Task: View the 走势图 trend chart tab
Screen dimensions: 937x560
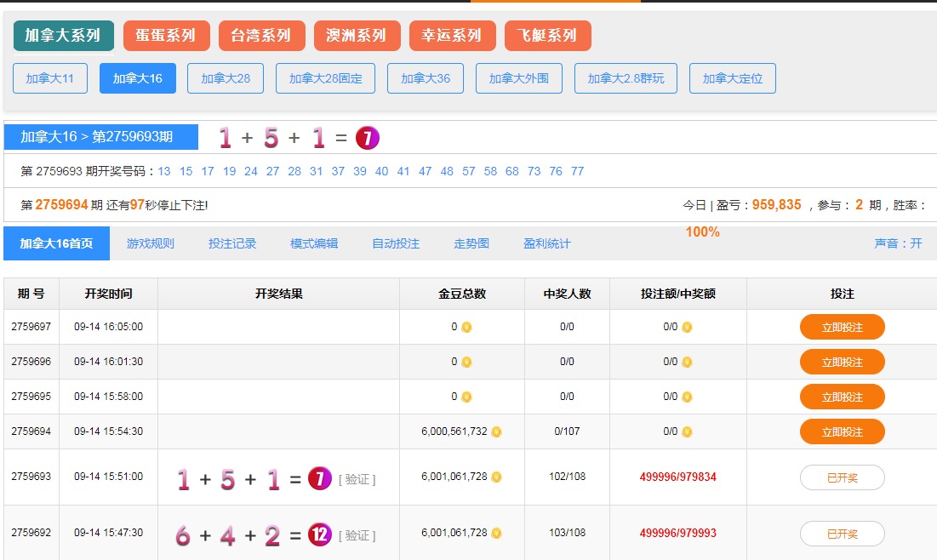Action: point(471,243)
